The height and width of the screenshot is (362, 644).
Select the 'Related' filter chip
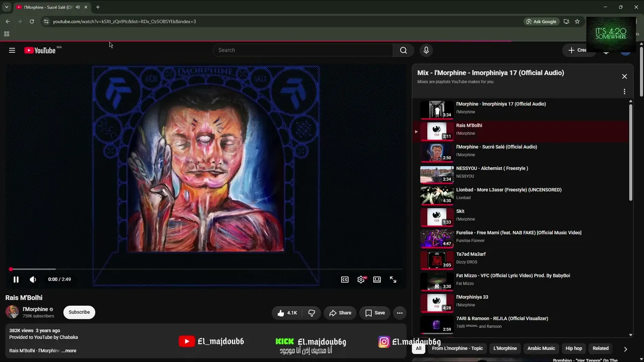601,348
